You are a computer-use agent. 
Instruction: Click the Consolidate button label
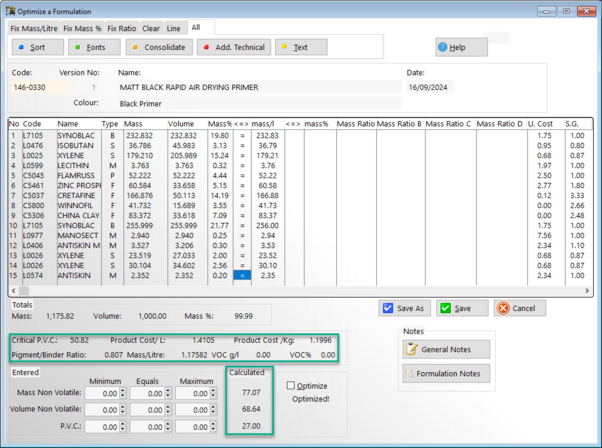click(x=165, y=47)
